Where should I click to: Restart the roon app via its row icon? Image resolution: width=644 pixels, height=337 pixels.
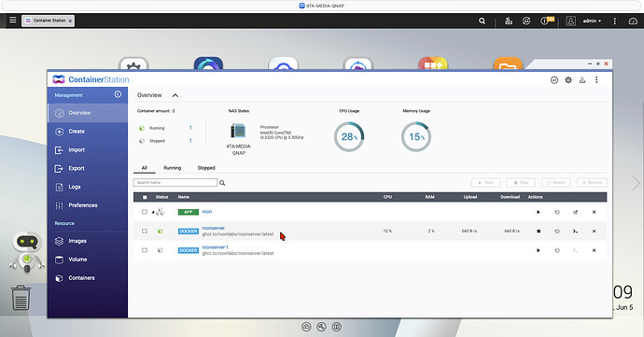pyautogui.click(x=557, y=212)
